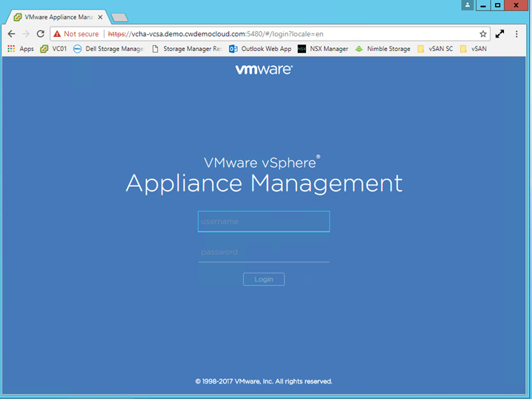Open a new tab with the blank tab button
532x399 pixels.
[x=120, y=17]
